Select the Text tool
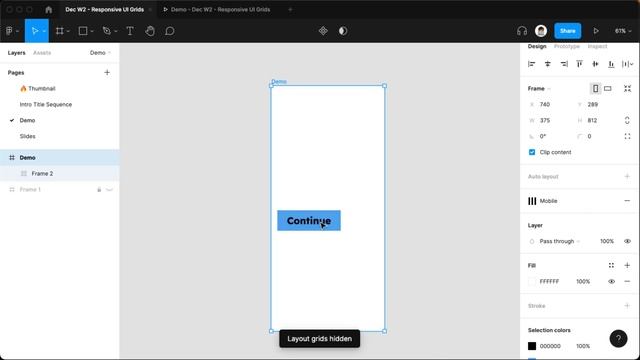Image resolution: width=640 pixels, height=360 pixels. [130, 31]
